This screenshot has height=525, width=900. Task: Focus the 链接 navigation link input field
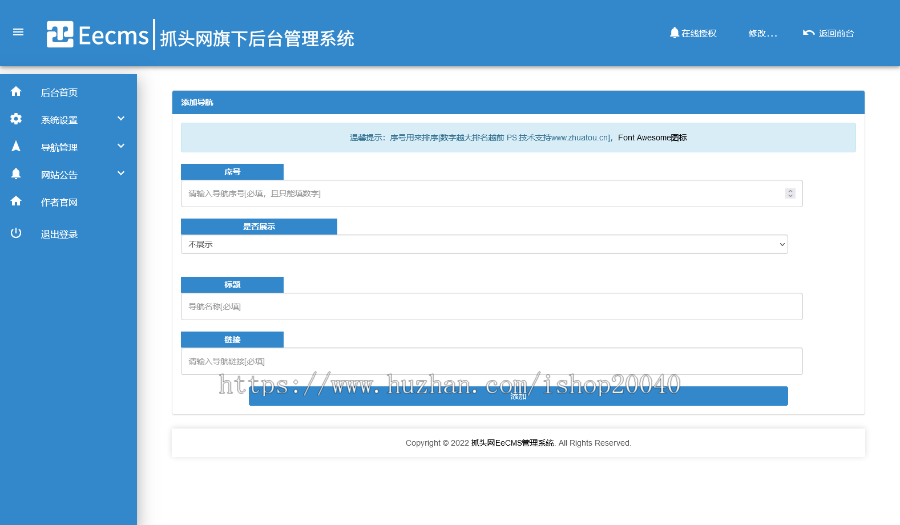click(x=491, y=361)
